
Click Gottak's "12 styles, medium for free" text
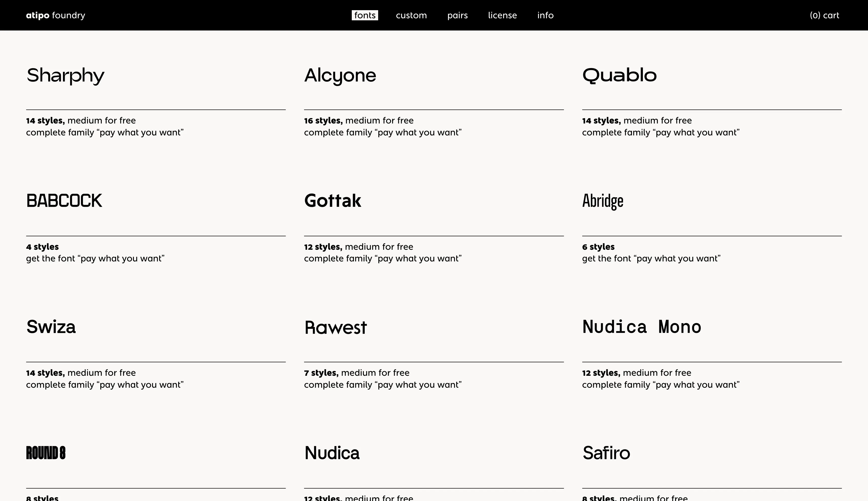[x=358, y=247]
